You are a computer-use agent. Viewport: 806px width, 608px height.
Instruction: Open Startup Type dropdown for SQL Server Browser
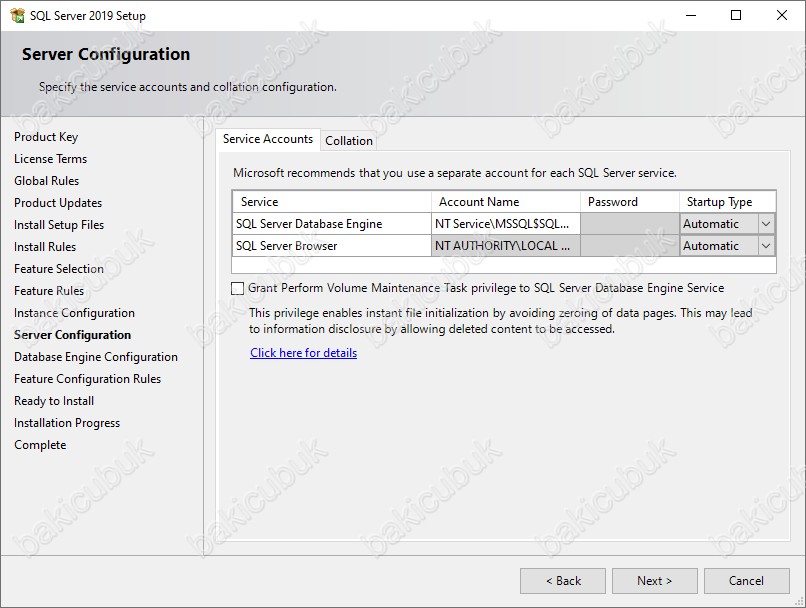[765, 246]
